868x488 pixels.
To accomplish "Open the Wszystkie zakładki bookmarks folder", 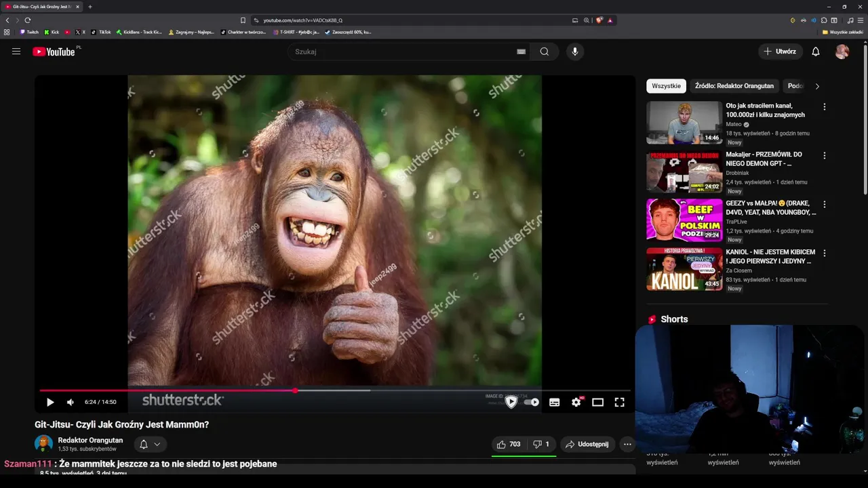I will tap(842, 32).
